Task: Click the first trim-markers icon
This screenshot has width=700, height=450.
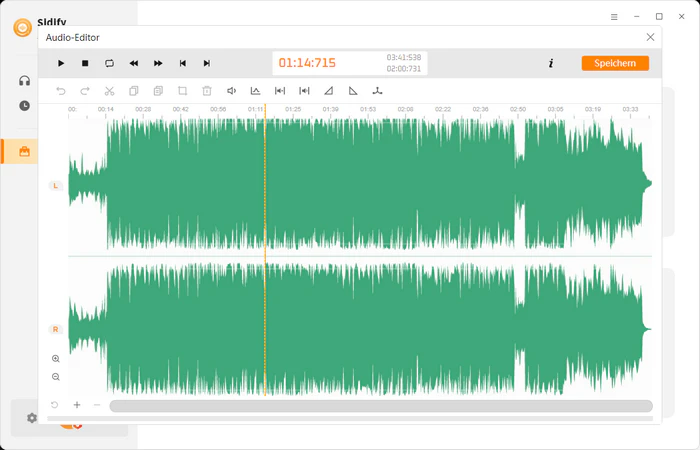Action: click(x=280, y=91)
